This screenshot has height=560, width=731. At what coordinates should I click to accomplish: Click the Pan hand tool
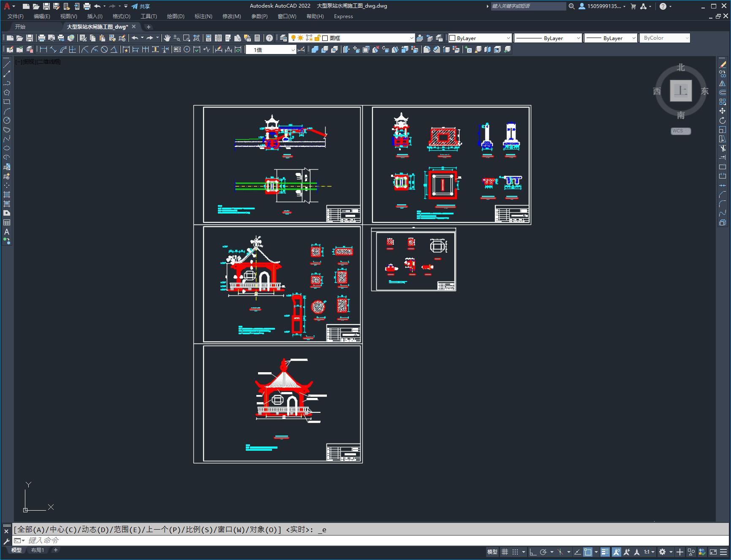click(x=167, y=38)
